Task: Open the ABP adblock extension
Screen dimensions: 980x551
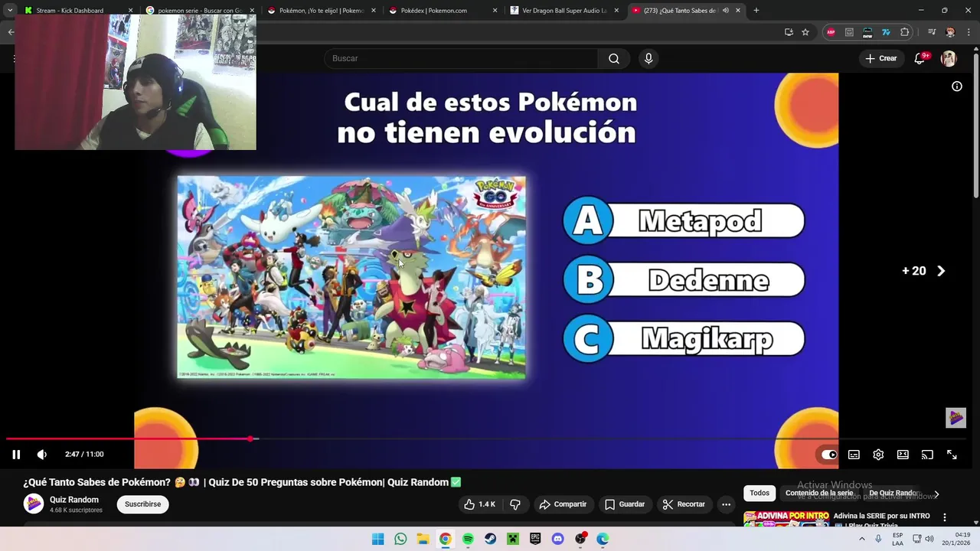Action: [x=831, y=32]
